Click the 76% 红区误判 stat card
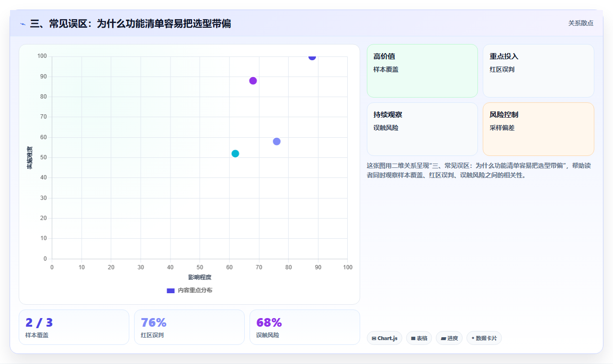 point(189,327)
